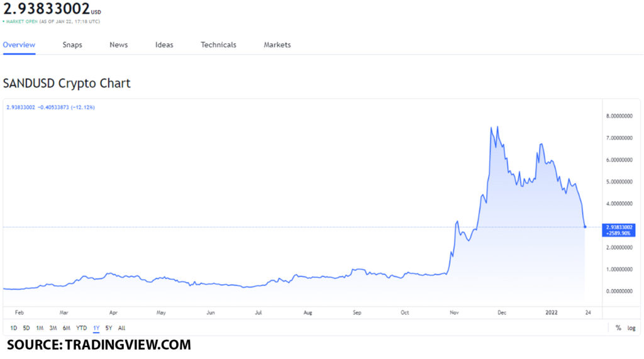Toggle percent scale on chart
This screenshot has height=359, width=644.
click(x=618, y=328)
